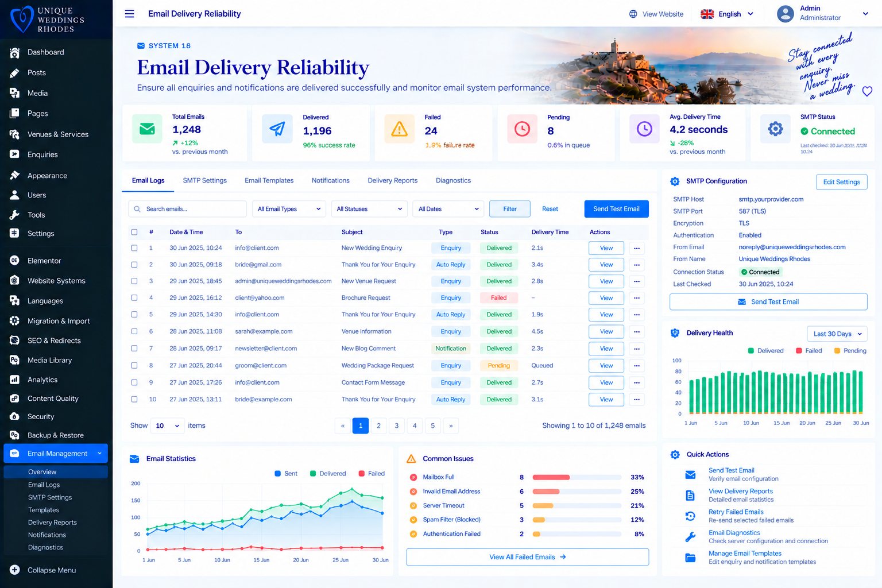Switch to the Delivery Reports tab
The height and width of the screenshot is (588, 882).
tap(393, 180)
